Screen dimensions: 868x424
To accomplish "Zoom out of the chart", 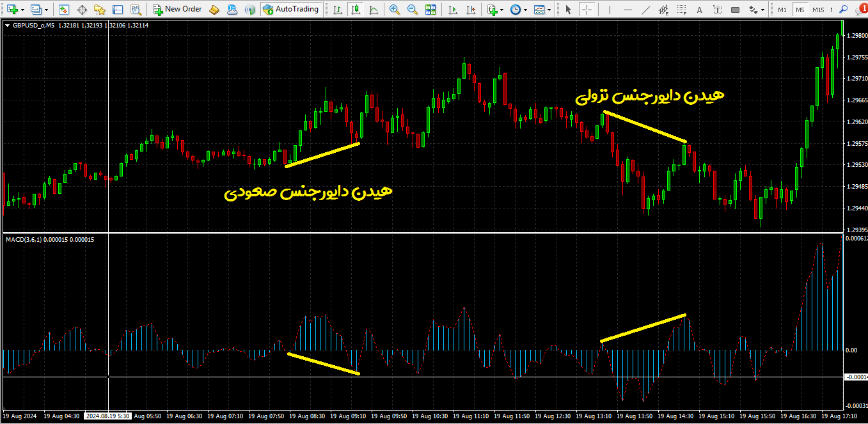I will pyautogui.click(x=413, y=10).
